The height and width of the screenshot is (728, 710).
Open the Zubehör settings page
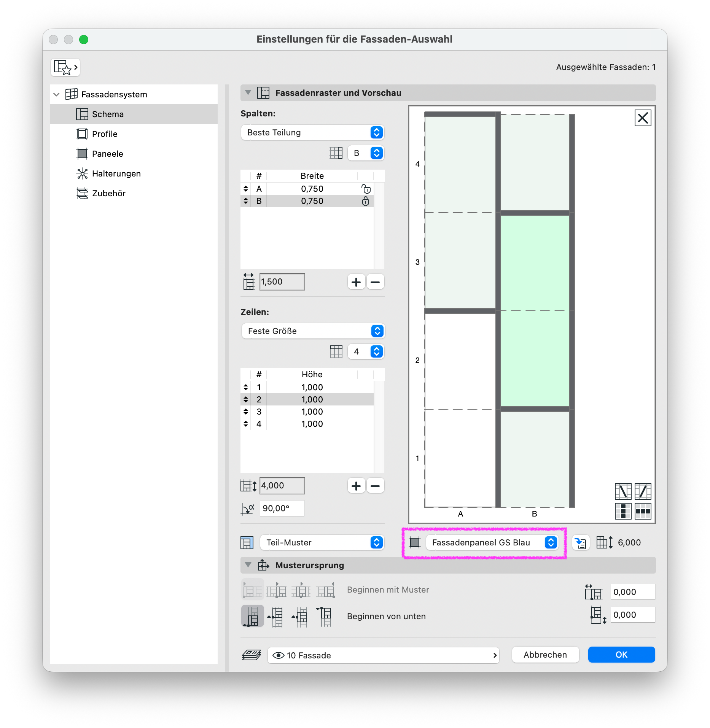click(x=134, y=193)
